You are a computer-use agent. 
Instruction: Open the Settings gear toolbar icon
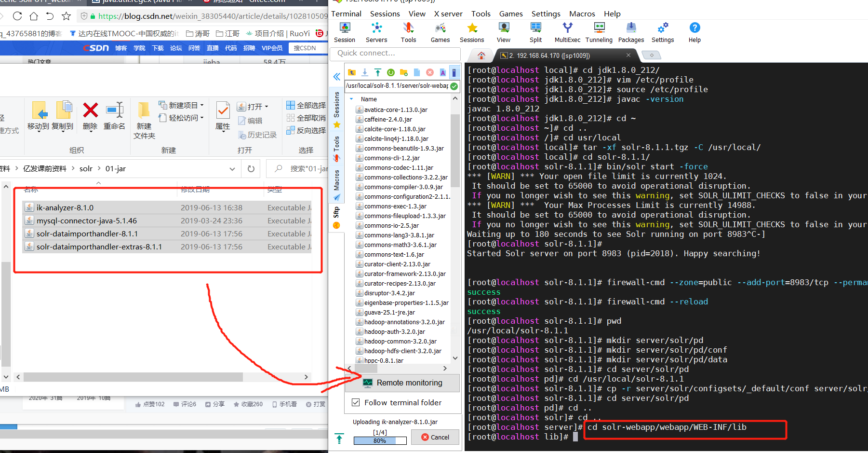pos(663,32)
